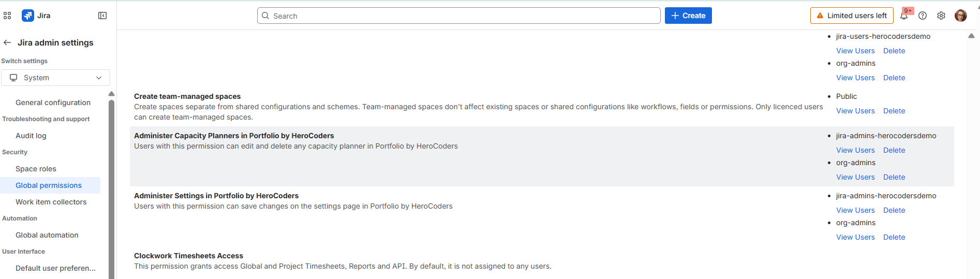Click the sidebar scrollbar thumb
This screenshot has height=279, width=980.
click(x=111, y=189)
